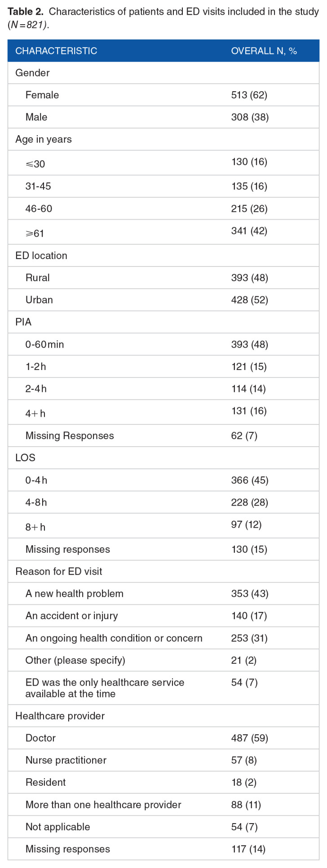Viewport: 327px width, 868px height.
Task: Click the Age in years section heading
Action: (43, 139)
